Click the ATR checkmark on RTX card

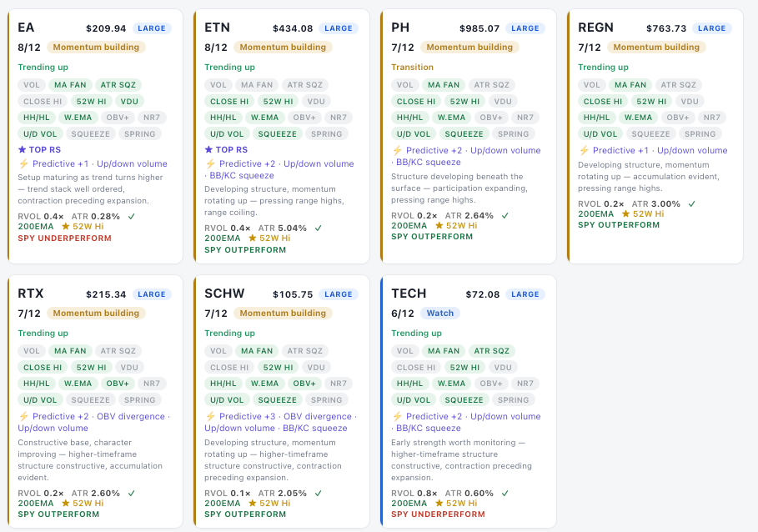pos(131,494)
